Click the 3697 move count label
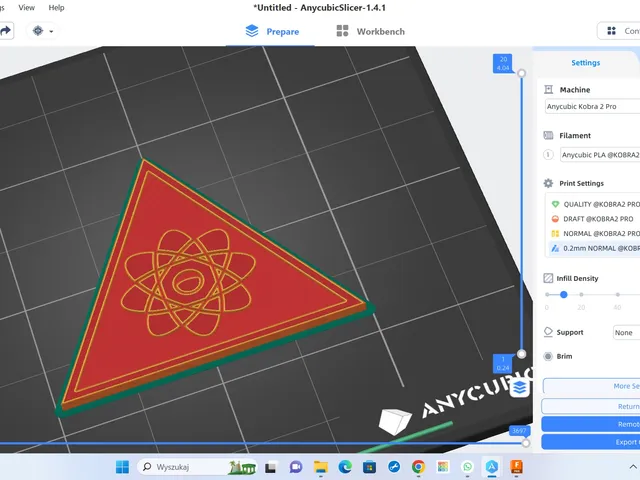The width and height of the screenshot is (640, 480). pyautogui.click(x=519, y=431)
